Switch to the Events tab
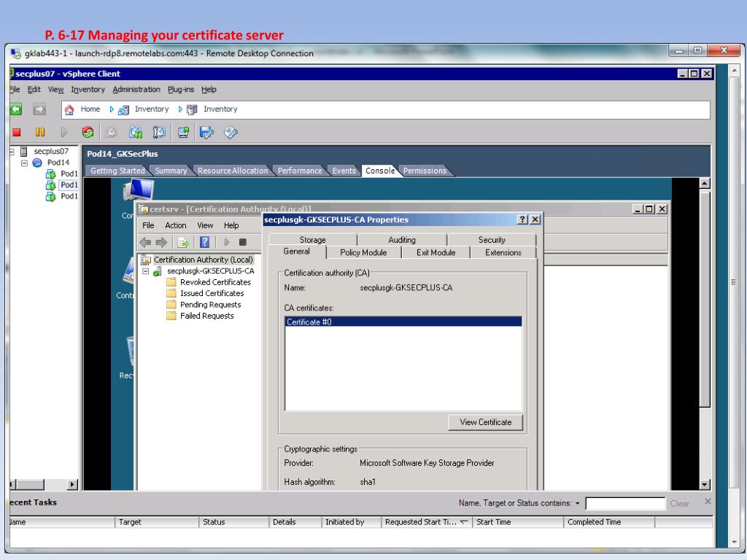Screen dimensions: 747x560 coord(344,171)
